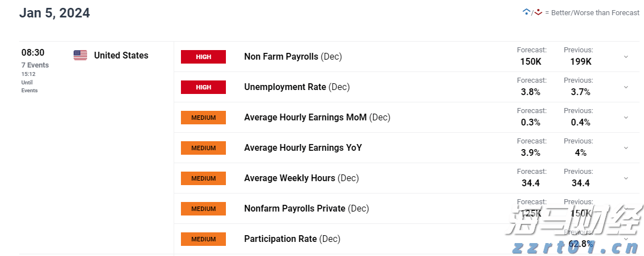Select the United States country label
This screenshot has width=644, height=256.
[x=121, y=55]
